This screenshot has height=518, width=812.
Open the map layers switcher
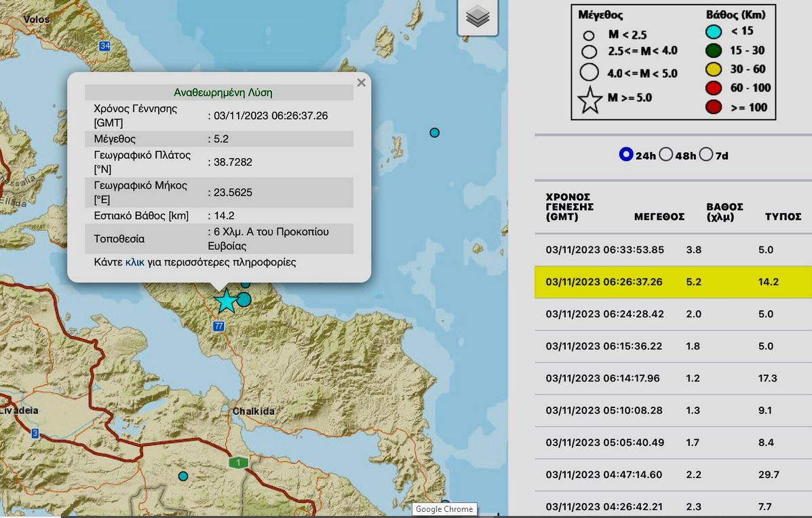[478, 17]
